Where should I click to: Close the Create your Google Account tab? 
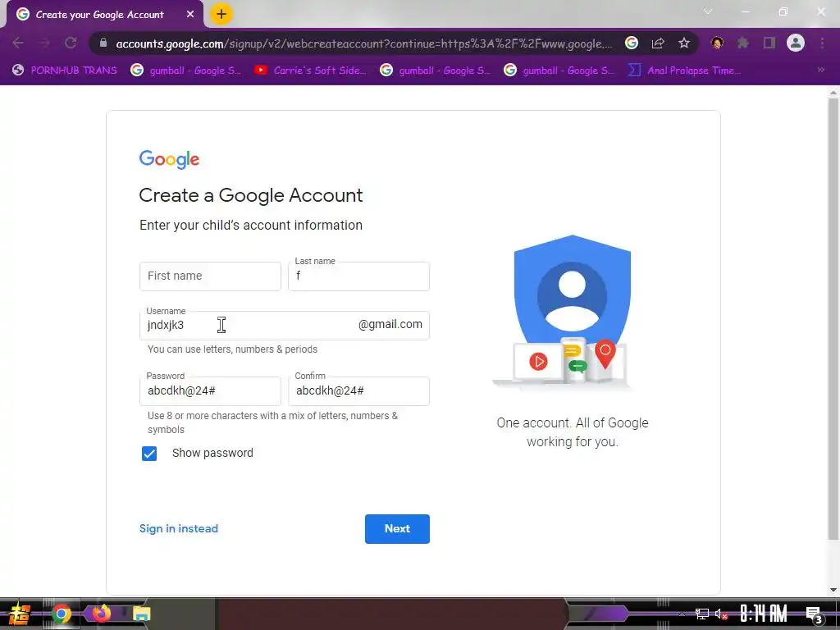[190, 15]
